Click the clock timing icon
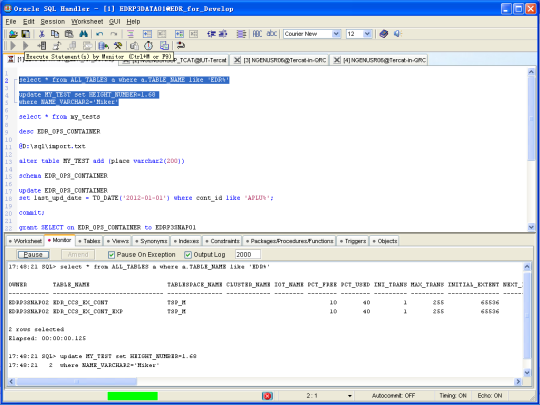Viewport: 540px width, 405px height. point(148,45)
